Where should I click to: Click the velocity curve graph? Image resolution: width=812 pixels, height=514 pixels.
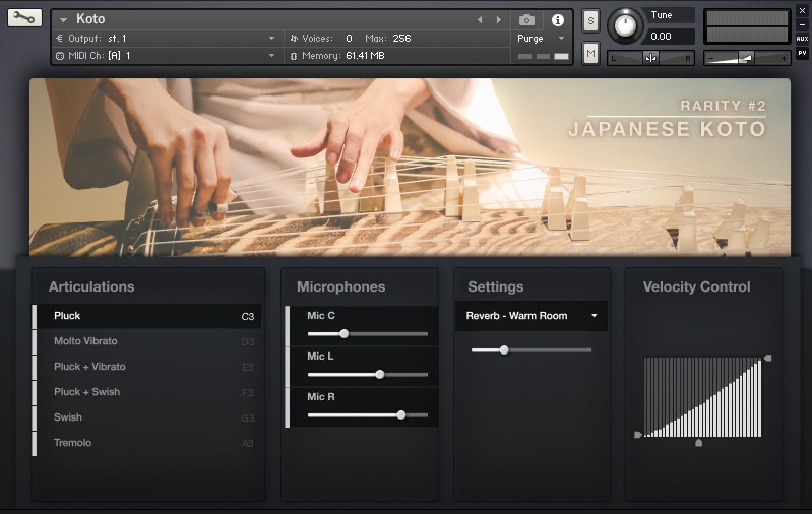point(702,397)
